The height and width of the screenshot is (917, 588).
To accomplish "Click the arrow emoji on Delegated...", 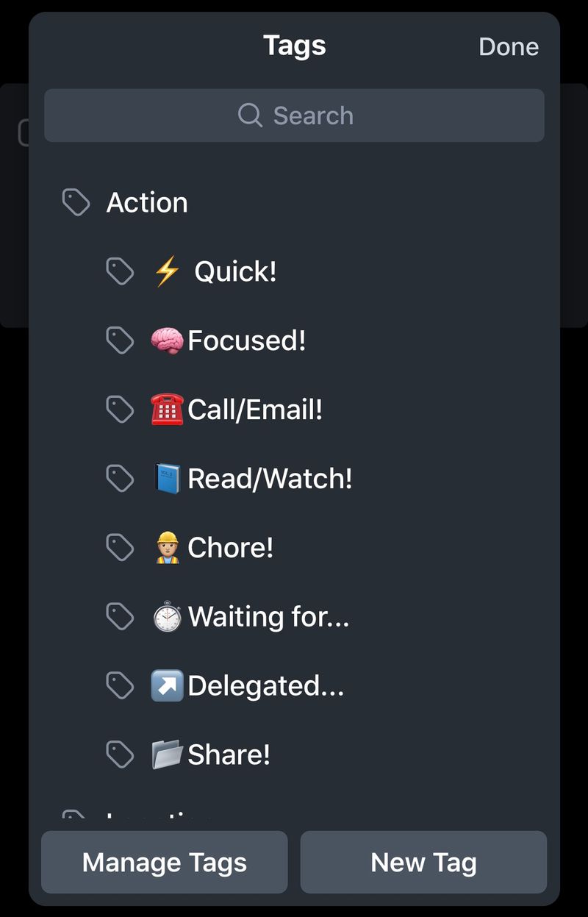I will tap(167, 685).
